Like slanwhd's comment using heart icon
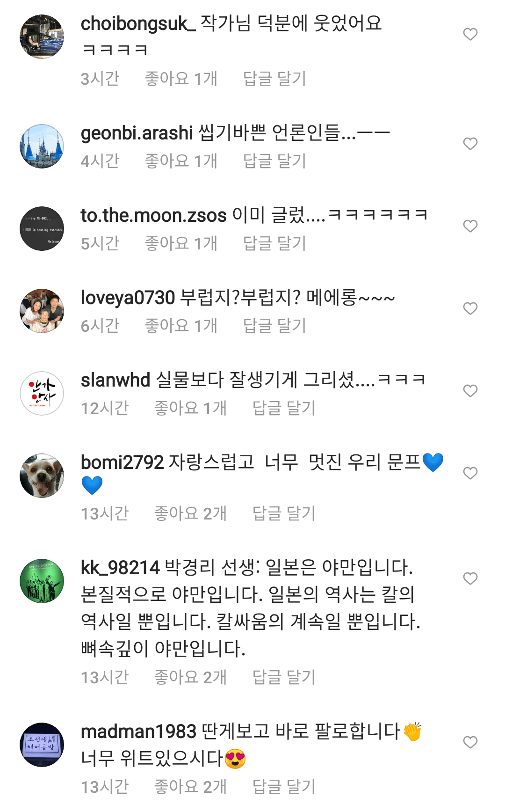The width and height of the screenshot is (505, 812). click(470, 391)
